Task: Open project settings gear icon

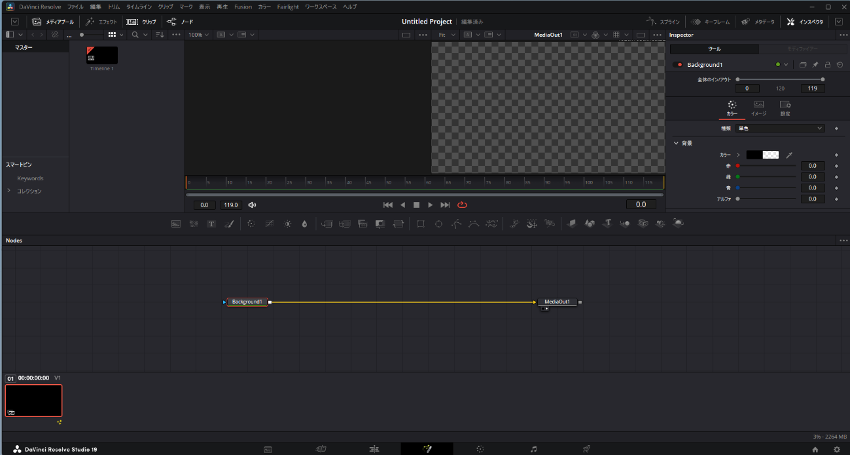Action: (836, 449)
